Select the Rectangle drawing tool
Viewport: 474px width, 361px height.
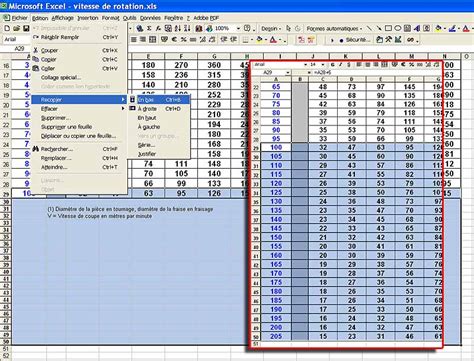click(x=388, y=29)
